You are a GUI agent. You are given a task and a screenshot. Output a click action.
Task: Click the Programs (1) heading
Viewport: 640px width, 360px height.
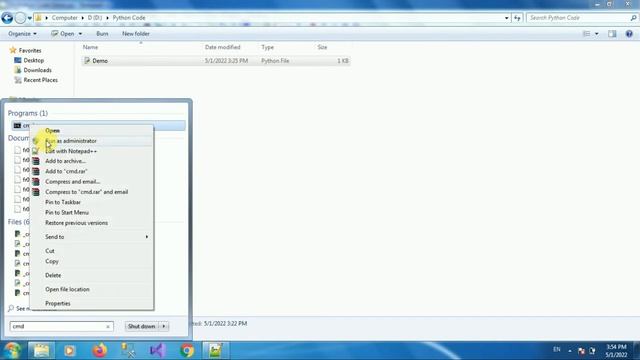[28, 113]
